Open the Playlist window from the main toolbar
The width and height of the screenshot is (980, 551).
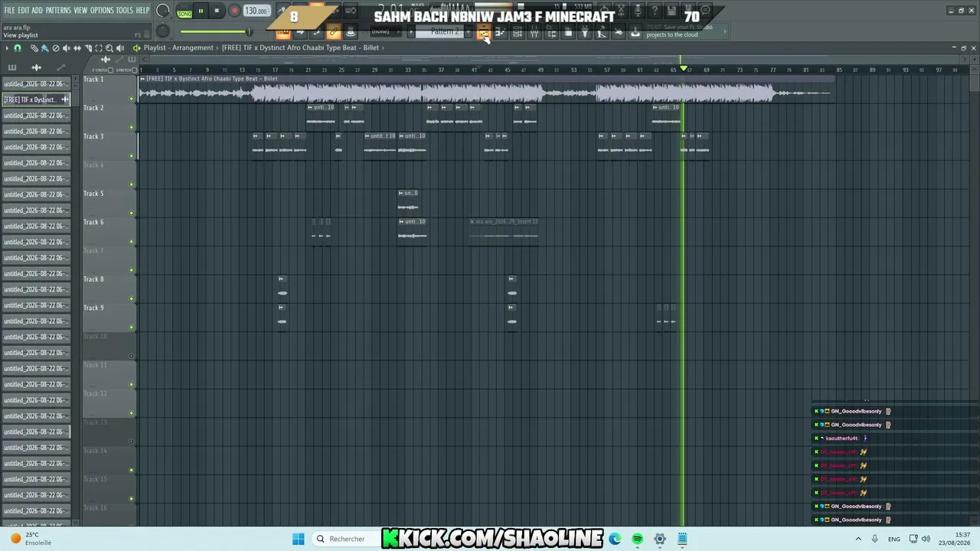point(483,32)
